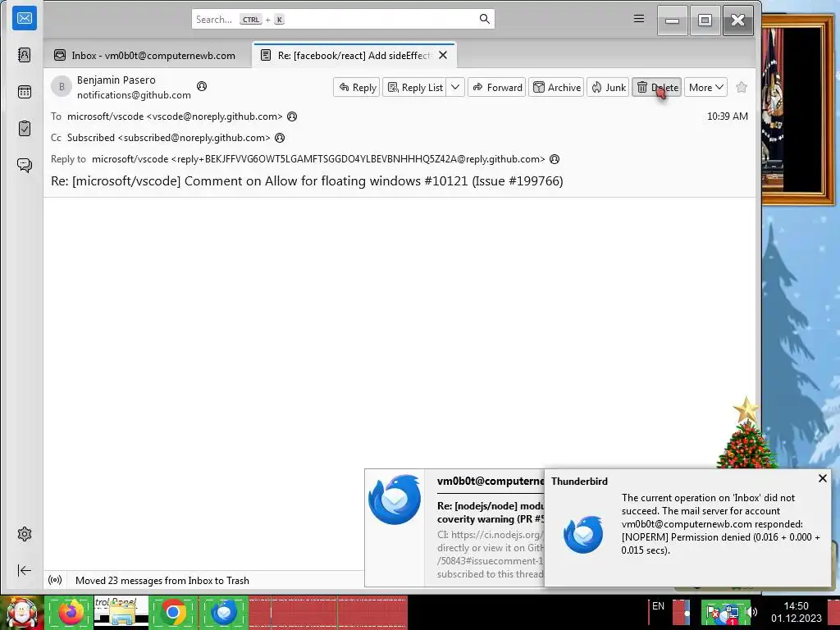Screen dimensions: 840x630
Task: Switch to Thunderbird taskbar button
Action: pos(224,613)
